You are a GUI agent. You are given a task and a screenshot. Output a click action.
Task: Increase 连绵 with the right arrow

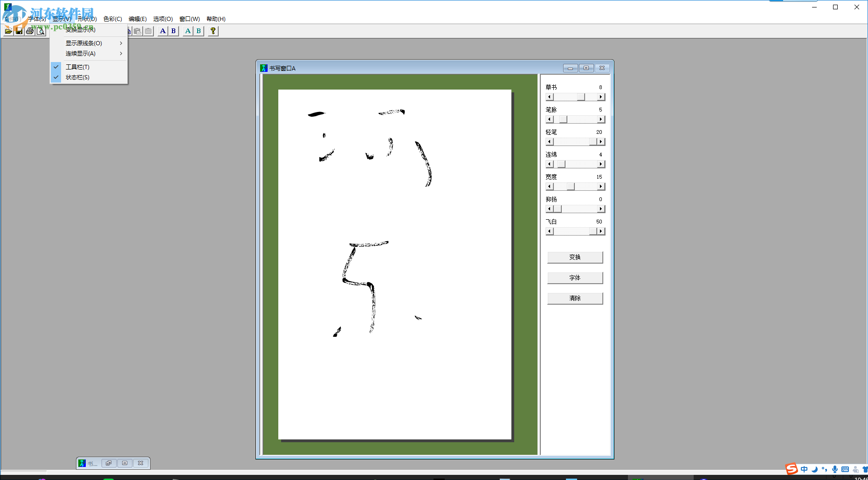pyautogui.click(x=601, y=164)
